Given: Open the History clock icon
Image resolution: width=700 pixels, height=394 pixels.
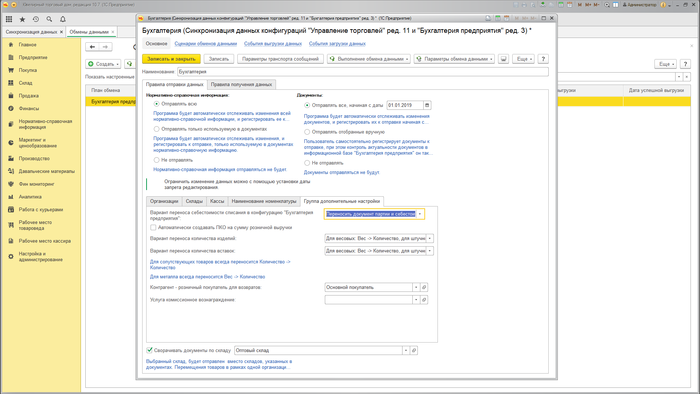Looking at the screenshot, I should click(36, 19).
